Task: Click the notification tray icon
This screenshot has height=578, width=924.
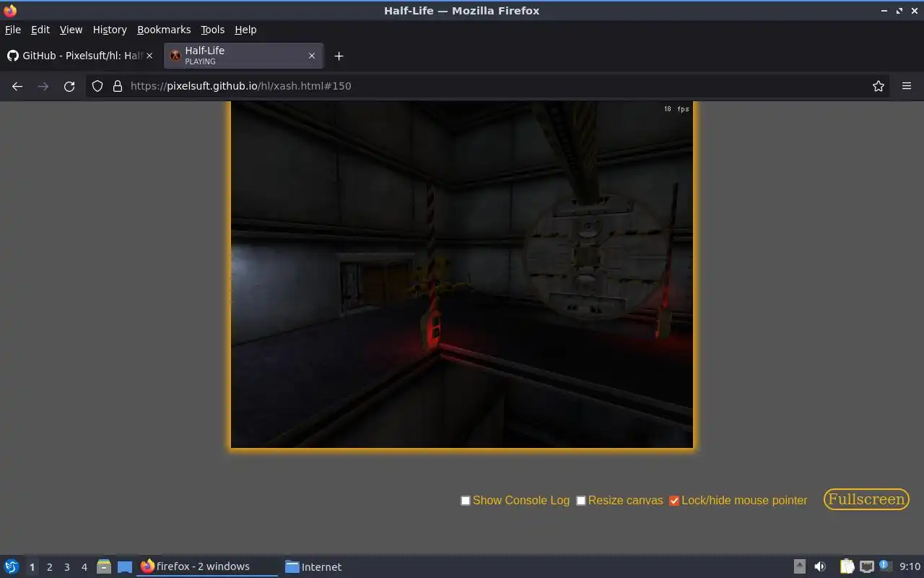Action: (885, 566)
